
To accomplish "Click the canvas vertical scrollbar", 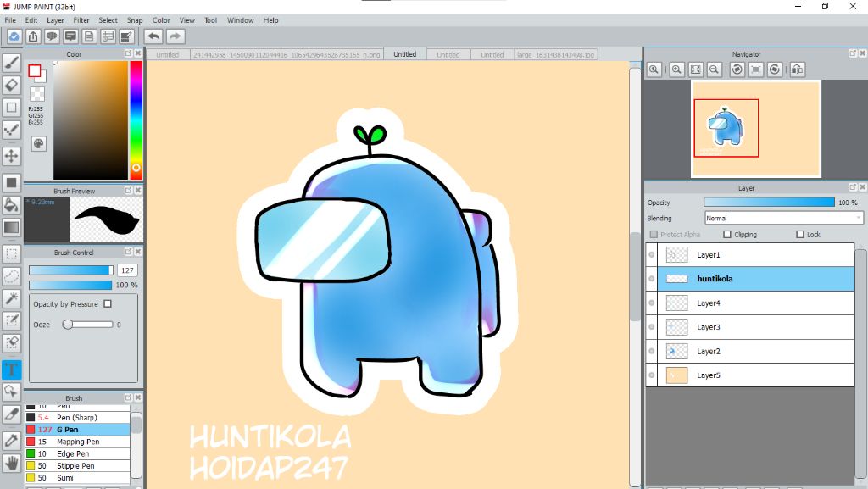I will click(x=634, y=276).
